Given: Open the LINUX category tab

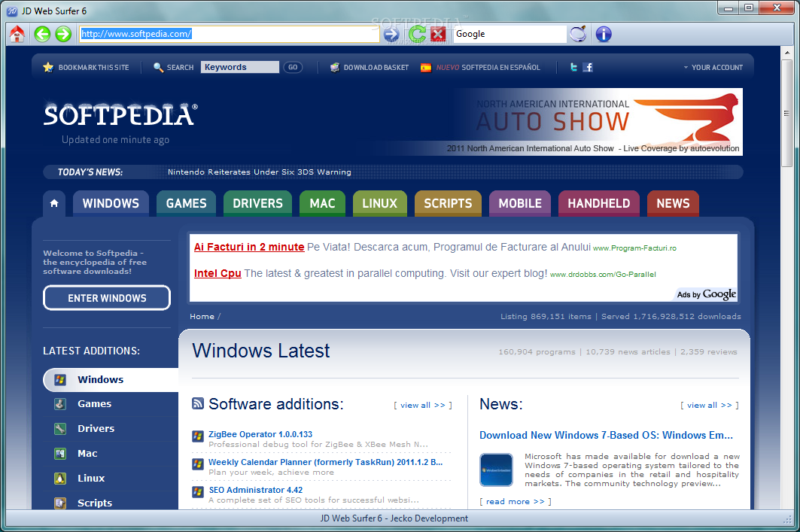Looking at the screenshot, I should tap(379, 203).
